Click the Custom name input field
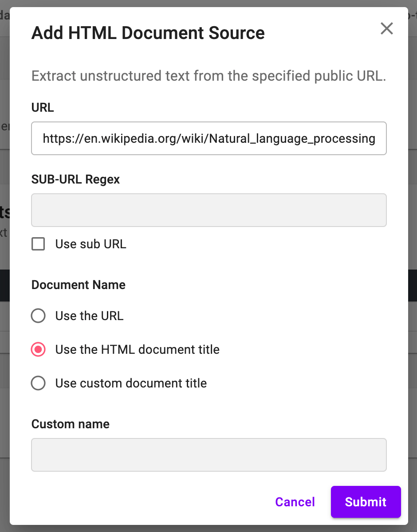417x532 pixels. pos(208,455)
